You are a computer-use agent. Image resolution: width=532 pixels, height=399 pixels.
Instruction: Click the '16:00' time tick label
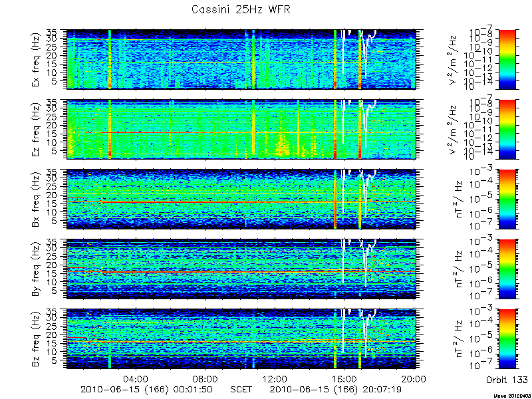pyautogui.click(x=344, y=378)
